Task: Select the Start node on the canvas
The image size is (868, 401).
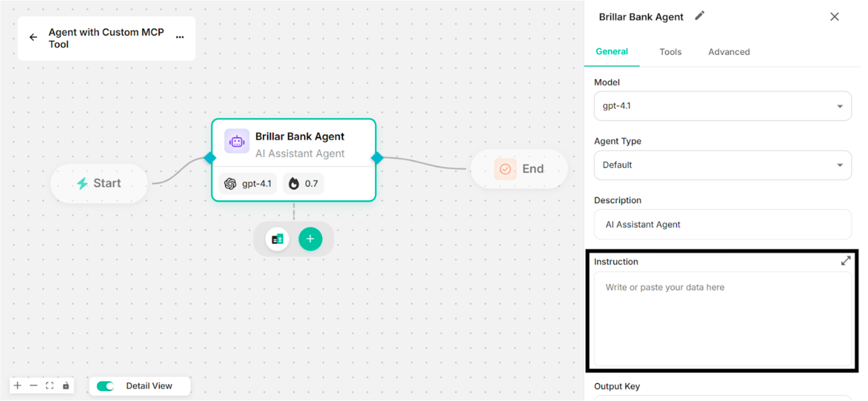Action: tap(99, 183)
